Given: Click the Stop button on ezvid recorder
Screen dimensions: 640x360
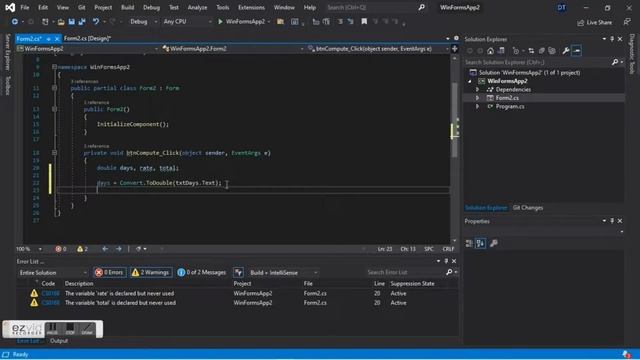Looking at the screenshot, I should (70, 329).
